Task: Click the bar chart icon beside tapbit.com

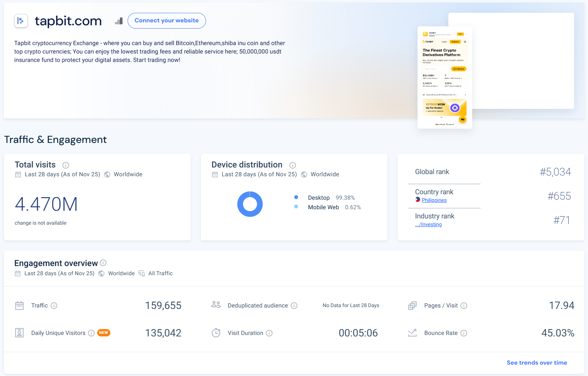Action: pos(119,21)
